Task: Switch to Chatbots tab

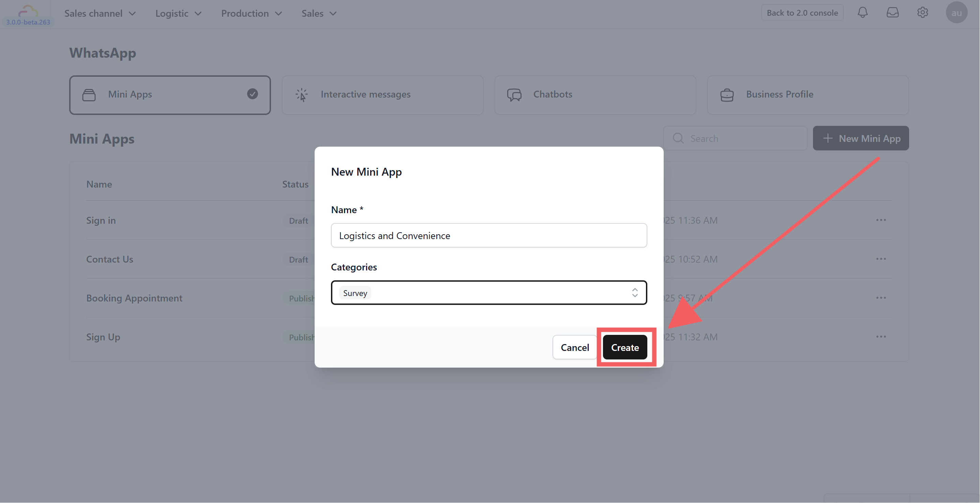Action: [x=595, y=95]
